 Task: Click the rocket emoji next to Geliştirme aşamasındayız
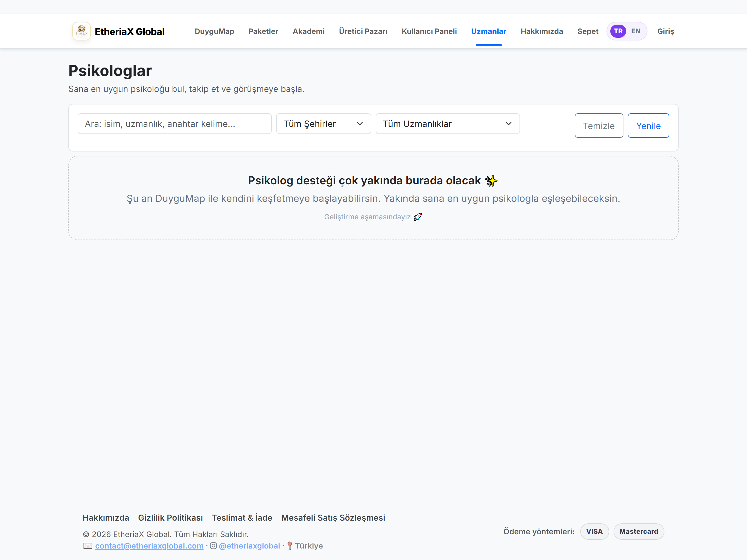coord(418,217)
